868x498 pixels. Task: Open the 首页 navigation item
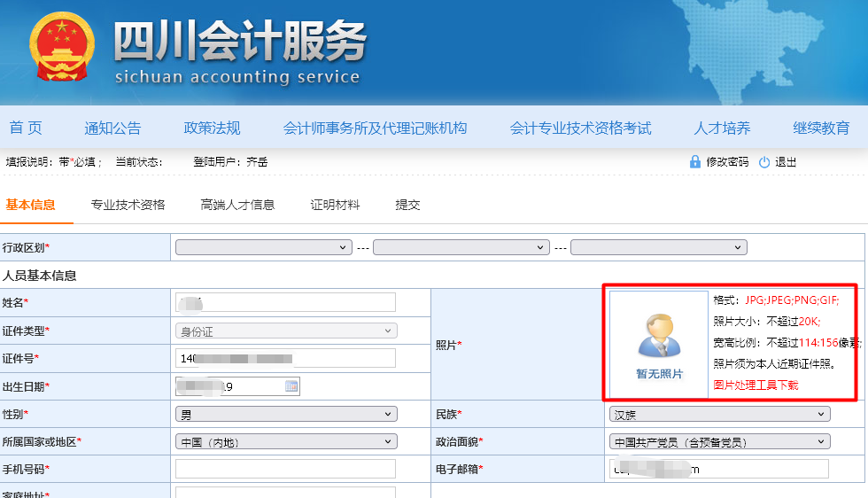(26, 128)
